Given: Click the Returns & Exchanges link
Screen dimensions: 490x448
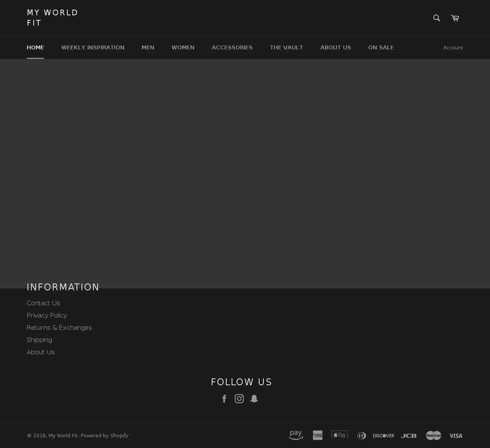Looking at the screenshot, I should 59,328.
